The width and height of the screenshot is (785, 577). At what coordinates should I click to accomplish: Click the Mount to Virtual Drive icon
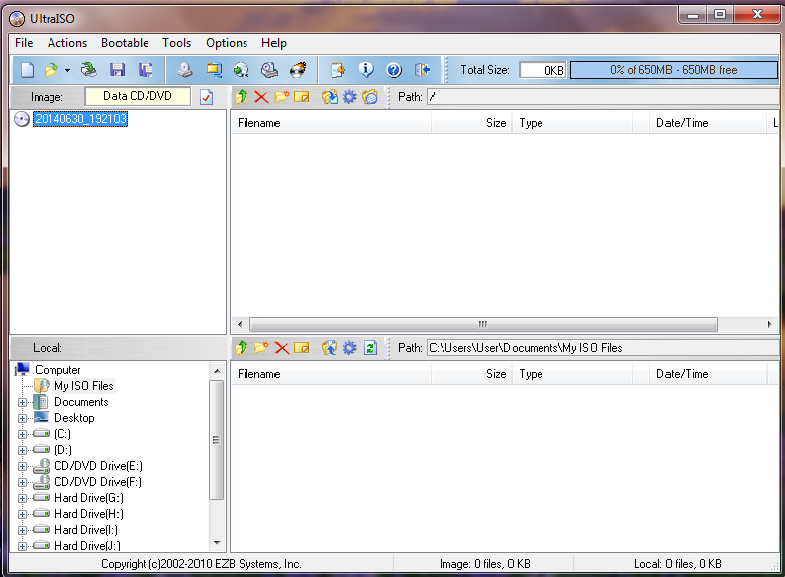[269, 70]
